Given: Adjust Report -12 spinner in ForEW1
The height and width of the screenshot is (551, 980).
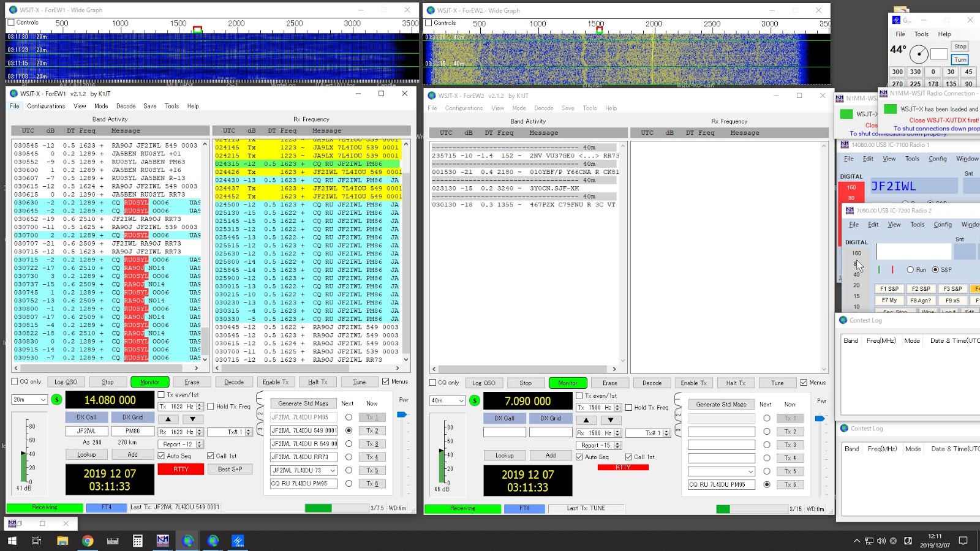Looking at the screenshot, I should (x=199, y=444).
